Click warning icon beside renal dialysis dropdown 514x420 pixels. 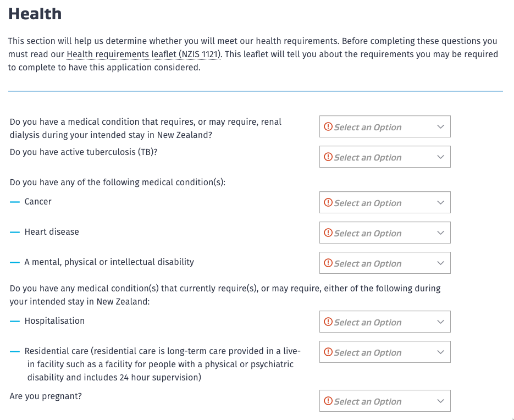pyautogui.click(x=328, y=127)
